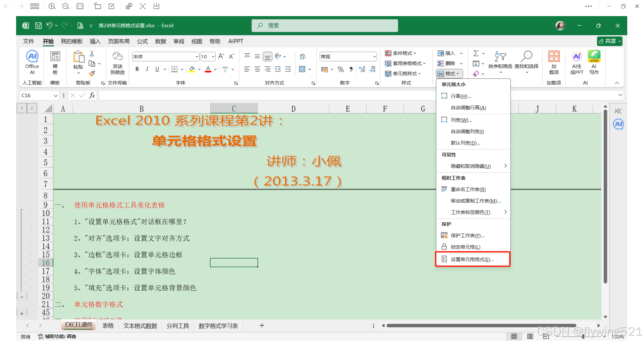Select 自动调整列宽(I) menu entry
Image resolution: width=644 pixels, height=342 pixels.
(x=473, y=131)
